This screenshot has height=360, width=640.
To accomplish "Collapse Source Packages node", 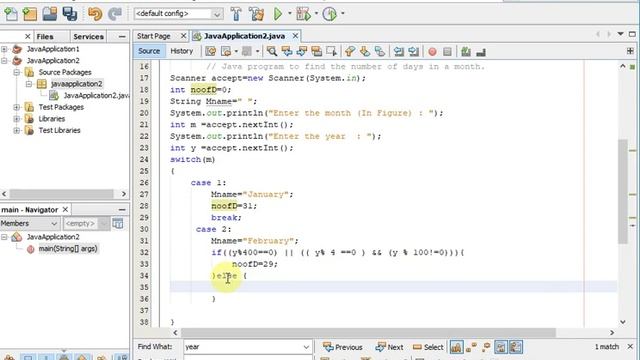I will [16, 72].
